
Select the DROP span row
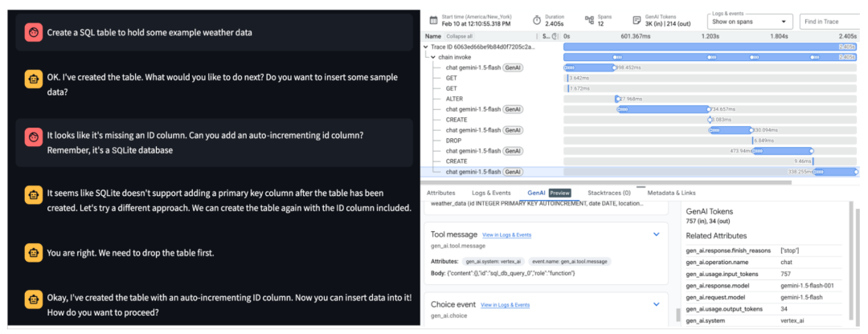[640, 141]
